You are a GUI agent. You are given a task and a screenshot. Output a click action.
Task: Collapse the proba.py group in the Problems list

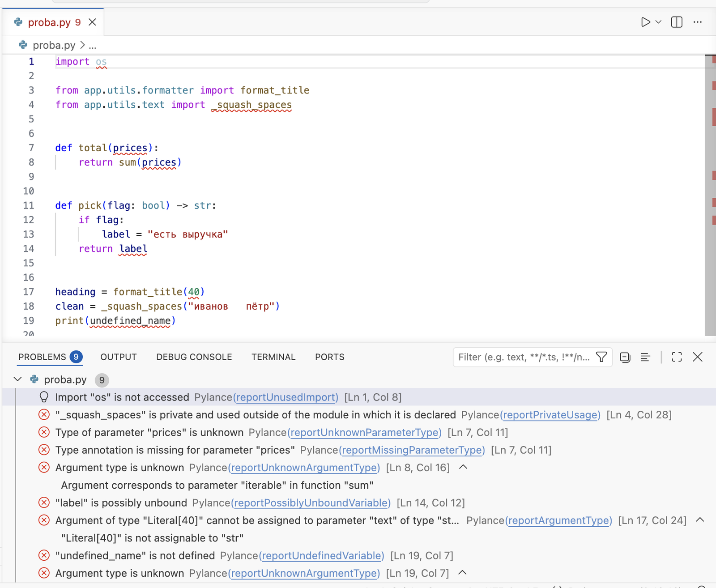click(18, 379)
